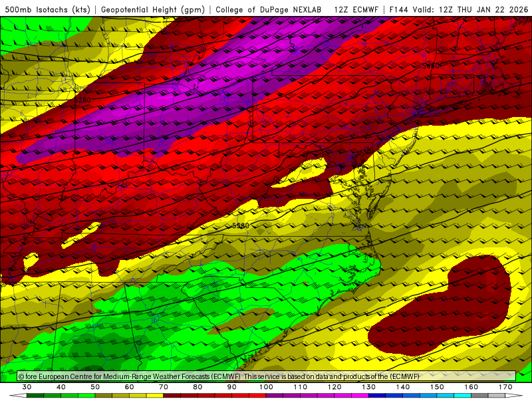532x399 pixels.
Task: Click the left arrow end of color bar
Action: pyautogui.click(x=18, y=396)
